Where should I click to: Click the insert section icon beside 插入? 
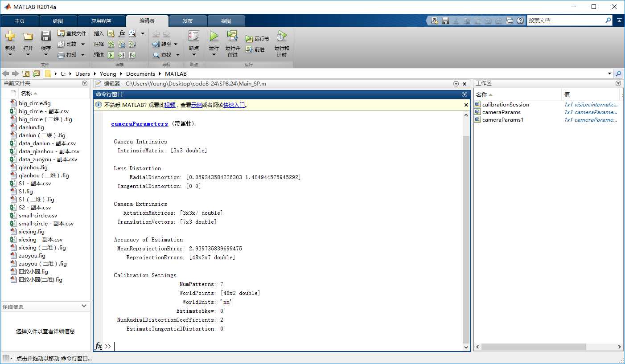[111, 33]
